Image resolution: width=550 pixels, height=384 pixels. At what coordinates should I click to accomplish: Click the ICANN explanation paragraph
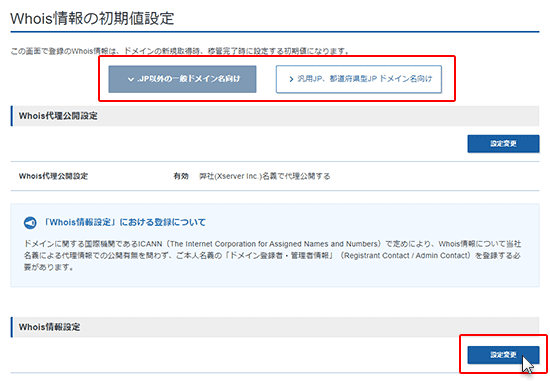tap(272, 256)
